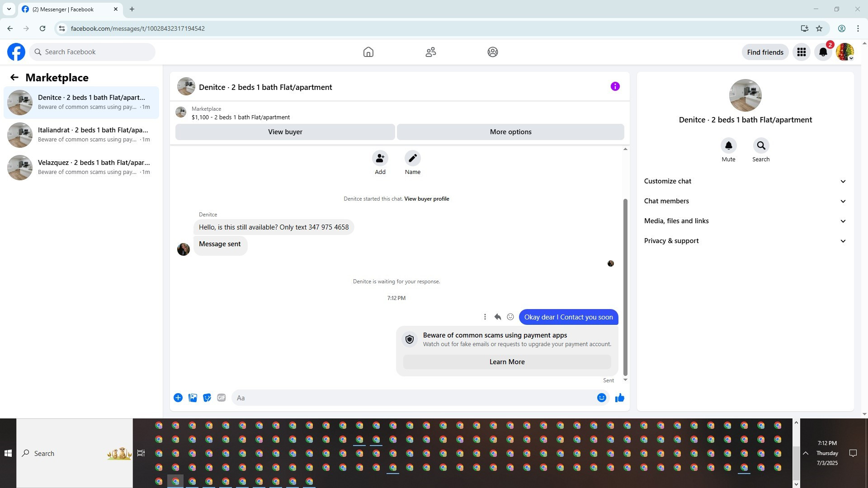Mute this conversation with the bell button
Image resolution: width=868 pixels, height=488 pixels.
728,145
